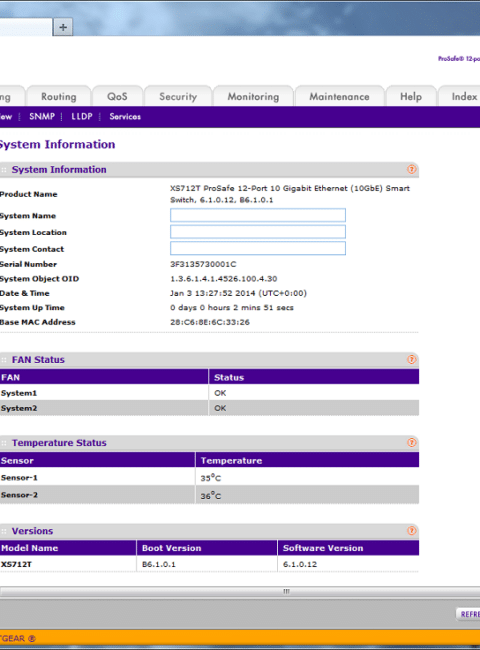
Task: Click the Boot Version column header
Action: (x=207, y=548)
